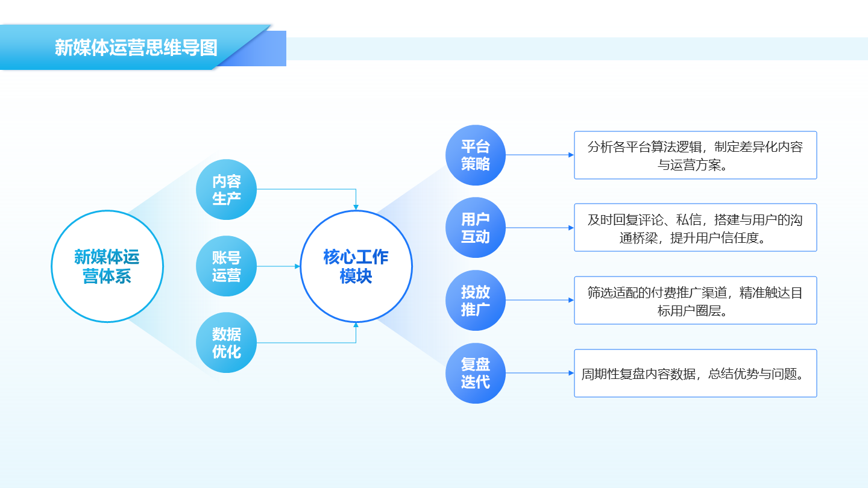Select the 新媒体运营体系 large circle
The image size is (868, 488).
pyautogui.click(x=107, y=266)
